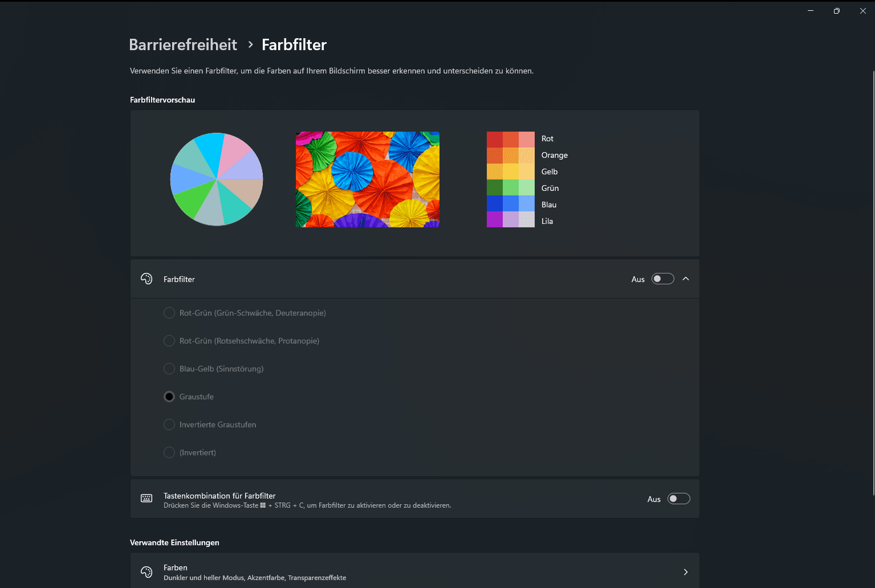Image resolution: width=875 pixels, height=588 pixels.
Task: Click the keyboard icon beside Tastenkombination für Farbfilter
Action: click(x=146, y=499)
